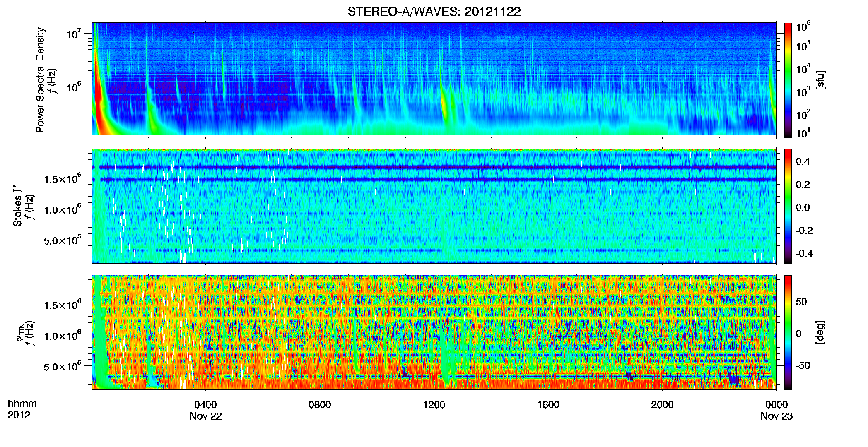868x447 pixels.
Task: Select the [deg] colorbar unit label
Action: [820, 332]
